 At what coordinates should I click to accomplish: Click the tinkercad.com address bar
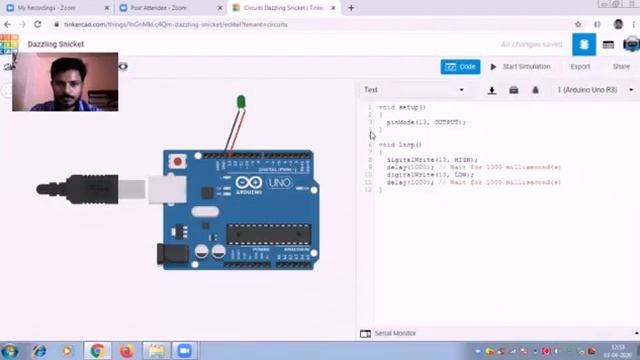click(x=176, y=24)
